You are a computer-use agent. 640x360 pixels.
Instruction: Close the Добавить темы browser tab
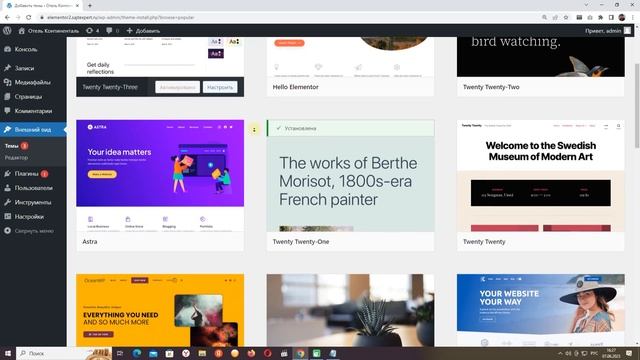pyautogui.click(x=77, y=6)
